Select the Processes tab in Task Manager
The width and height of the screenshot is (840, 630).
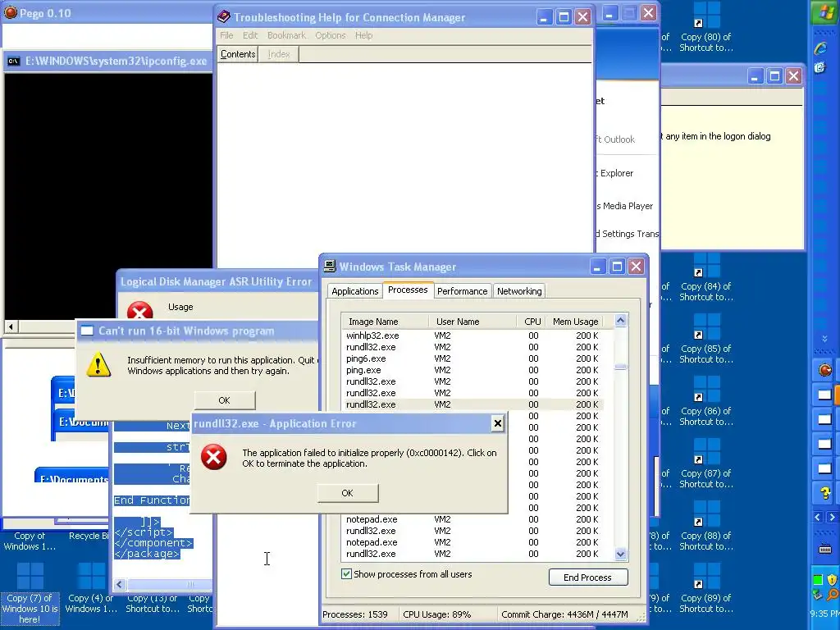tap(408, 290)
